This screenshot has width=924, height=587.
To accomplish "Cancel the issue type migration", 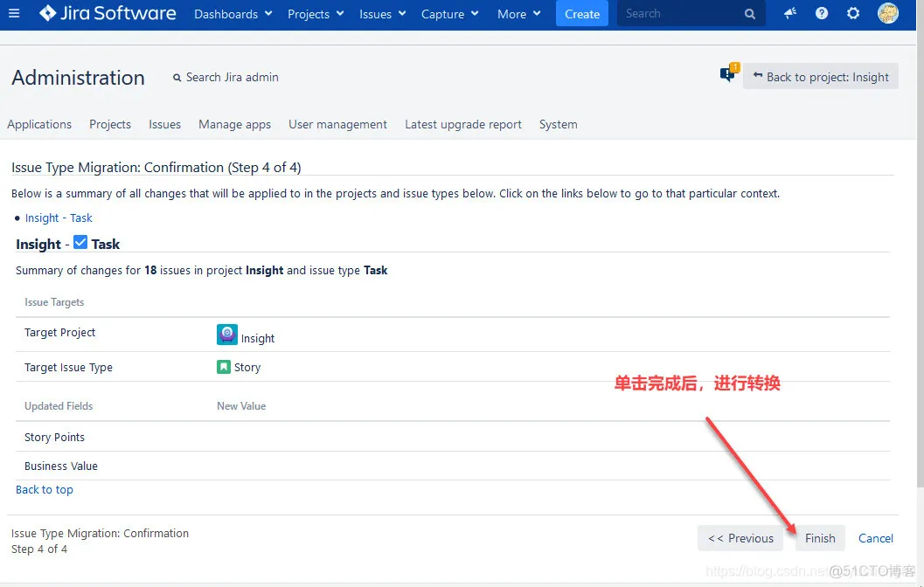I will (875, 538).
